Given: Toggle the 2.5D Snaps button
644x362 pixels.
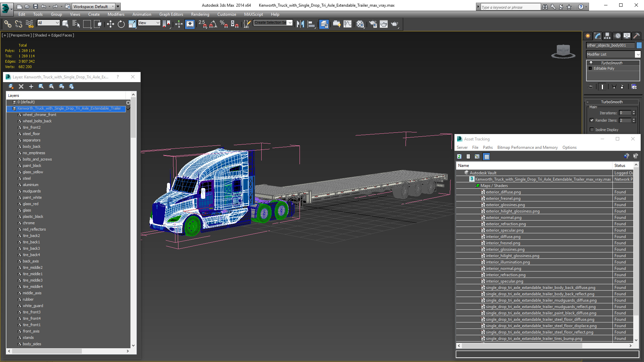Looking at the screenshot, I should tap(203, 24).
